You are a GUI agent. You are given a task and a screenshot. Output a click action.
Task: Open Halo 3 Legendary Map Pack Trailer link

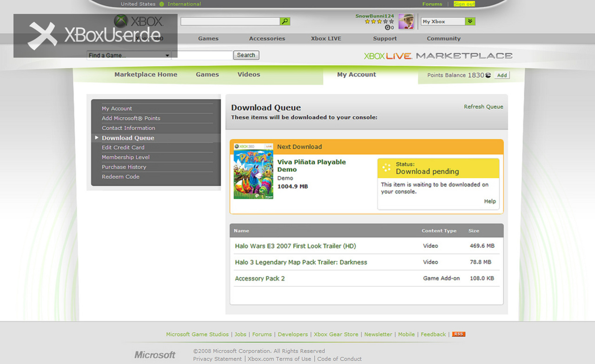[x=301, y=262]
